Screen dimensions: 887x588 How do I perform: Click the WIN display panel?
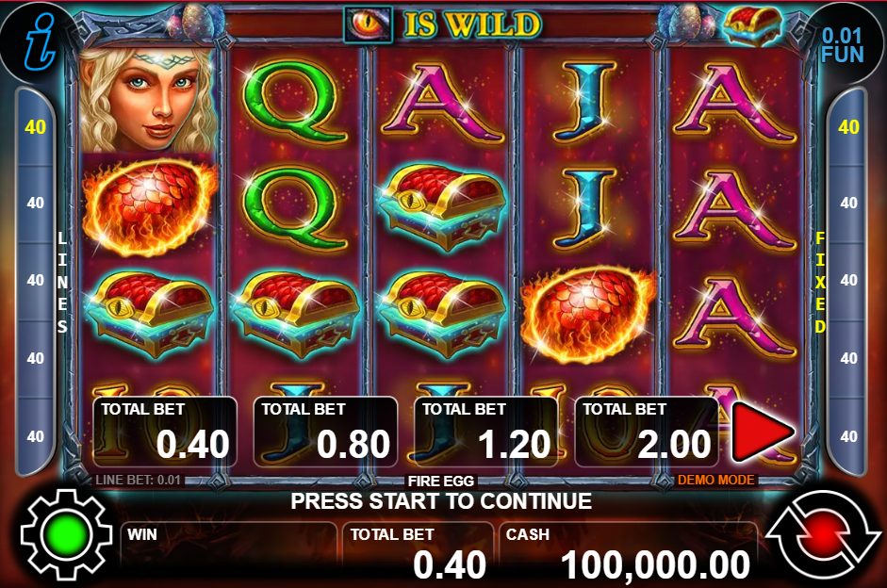(x=228, y=552)
